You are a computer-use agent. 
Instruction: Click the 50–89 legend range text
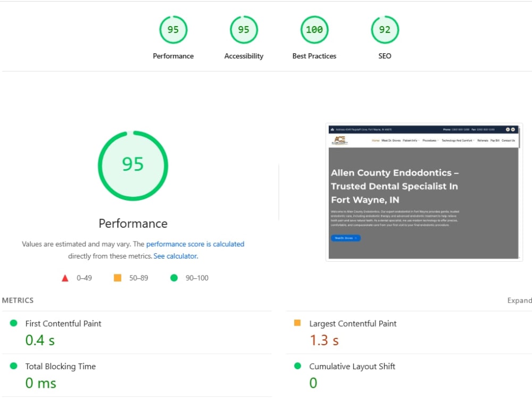[x=138, y=278]
